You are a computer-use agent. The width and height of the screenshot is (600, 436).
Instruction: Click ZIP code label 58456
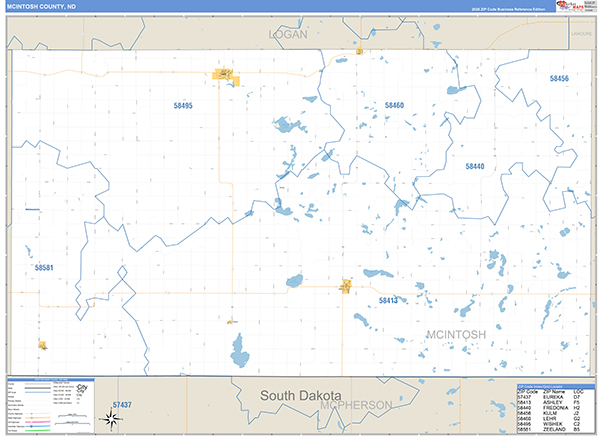point(558,78)
